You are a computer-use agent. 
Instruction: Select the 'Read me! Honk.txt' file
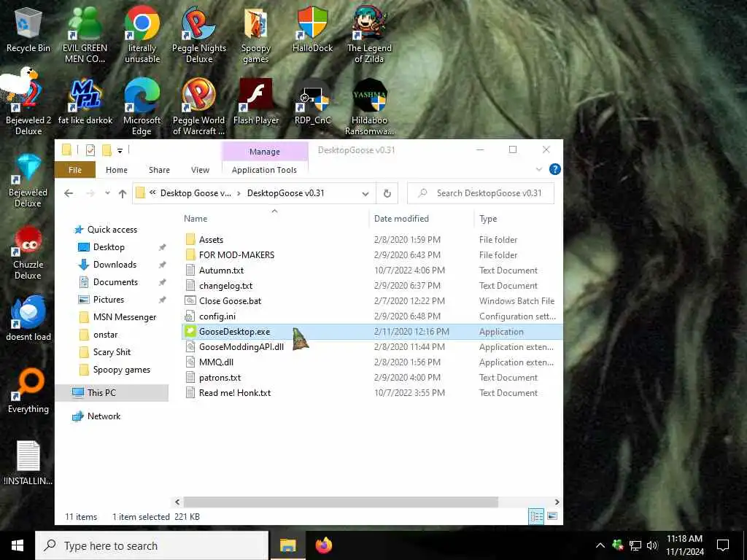pos(235,393)
